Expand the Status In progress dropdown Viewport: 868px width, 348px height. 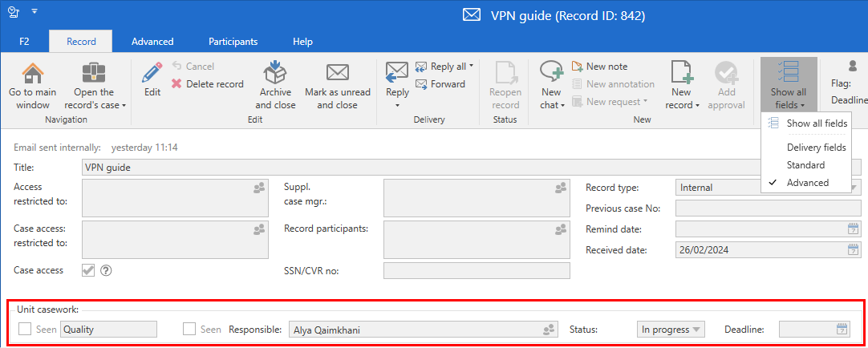[x=697, y=329]
